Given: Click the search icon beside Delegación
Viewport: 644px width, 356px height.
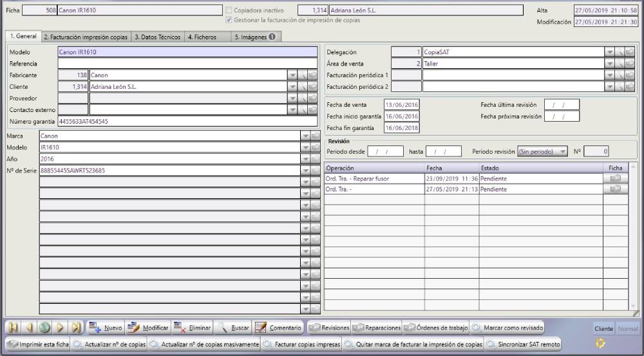Looking at the screenshot, I should [x=620, y=52].
